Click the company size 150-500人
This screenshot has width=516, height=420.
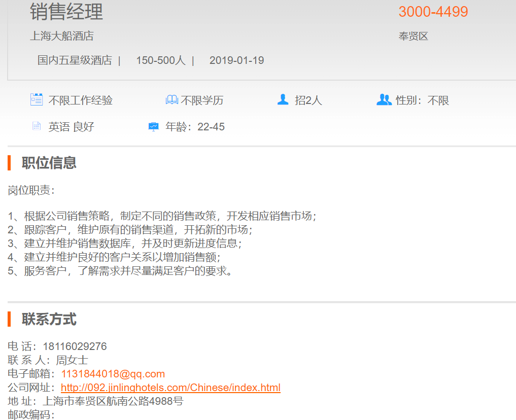160,60
